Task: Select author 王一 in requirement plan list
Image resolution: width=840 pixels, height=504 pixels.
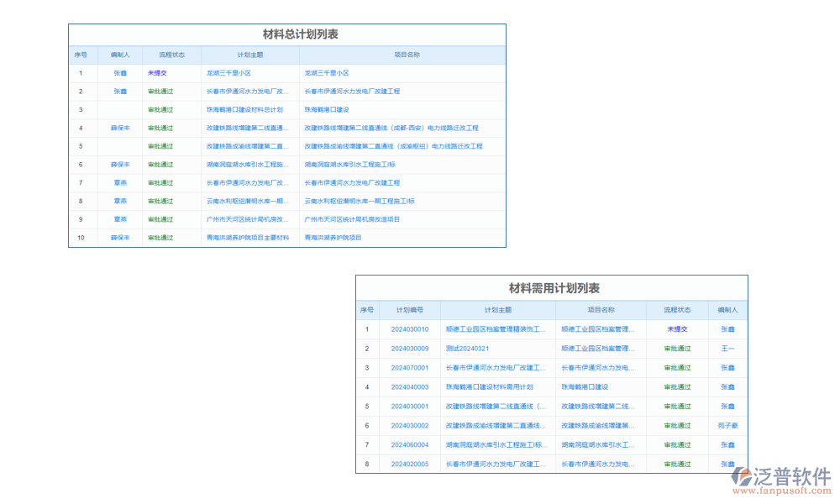Action: coord(727,349)
